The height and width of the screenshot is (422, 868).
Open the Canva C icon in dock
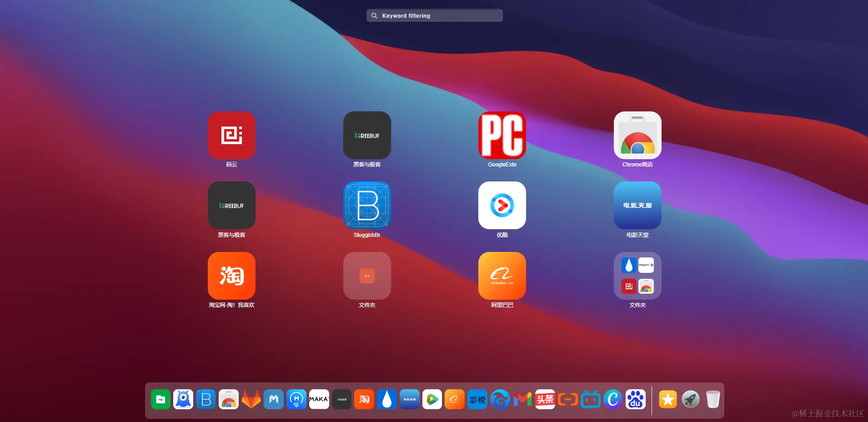[x=613, y=399]
